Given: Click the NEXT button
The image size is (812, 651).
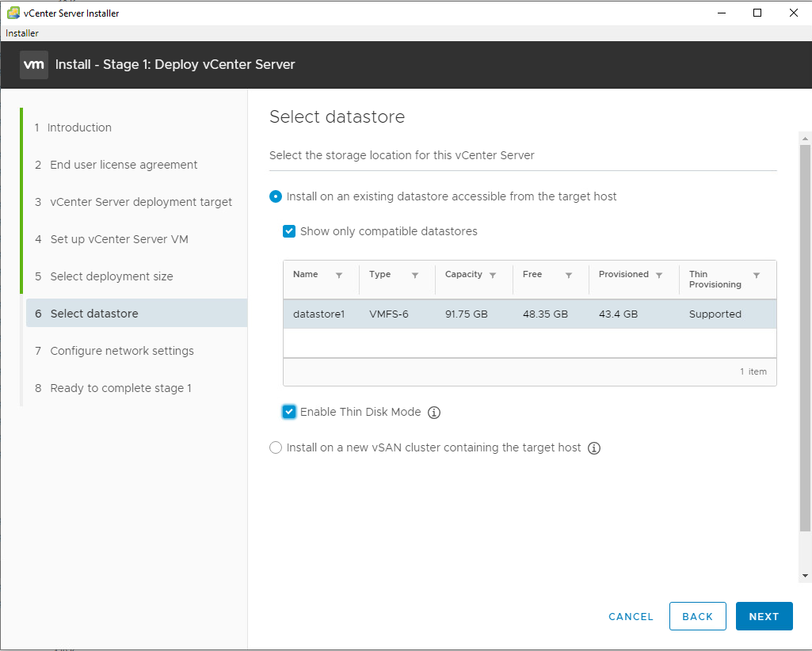Looking at the screenshot, I should [764, 616].
